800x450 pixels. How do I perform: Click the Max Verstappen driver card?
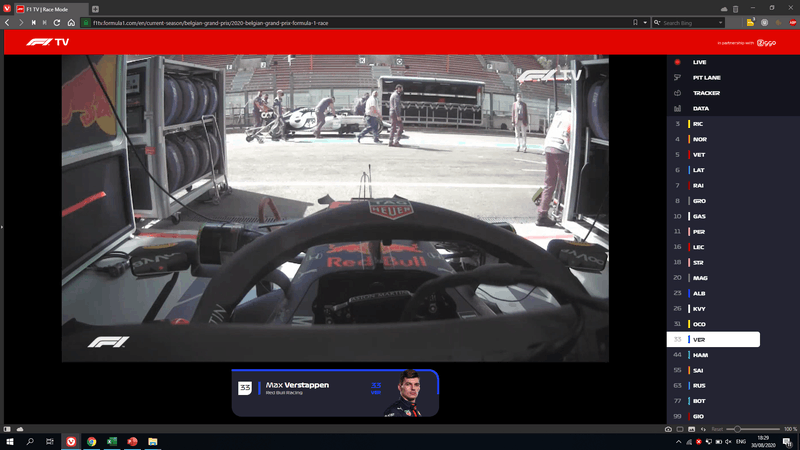coord(335,393)
